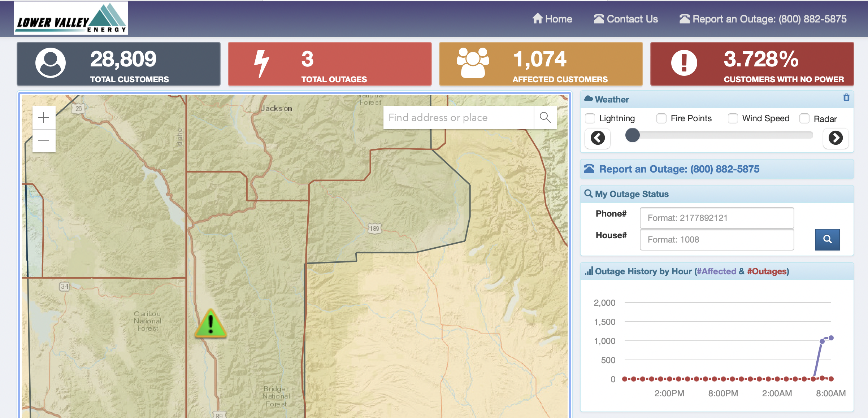The image size is (868, 418).
Task: Turn on the Wind Speed layer checkbox
Action: [733, 118]
